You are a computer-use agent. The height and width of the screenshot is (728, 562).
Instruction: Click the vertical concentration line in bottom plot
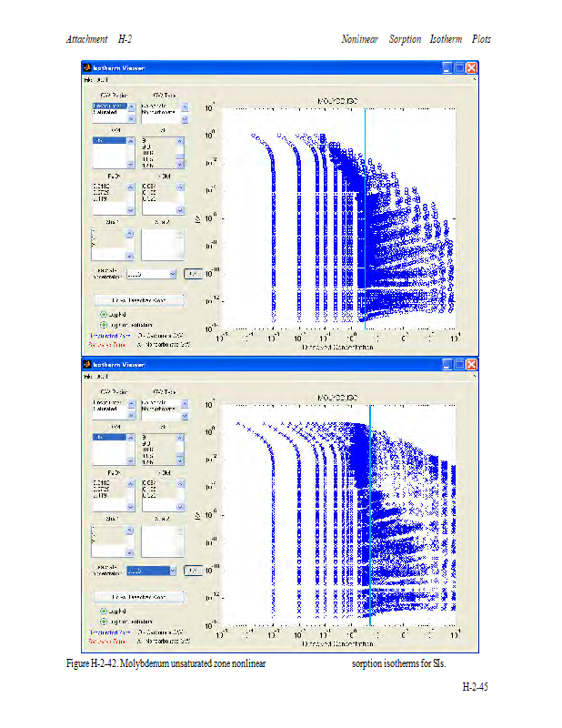370,510
